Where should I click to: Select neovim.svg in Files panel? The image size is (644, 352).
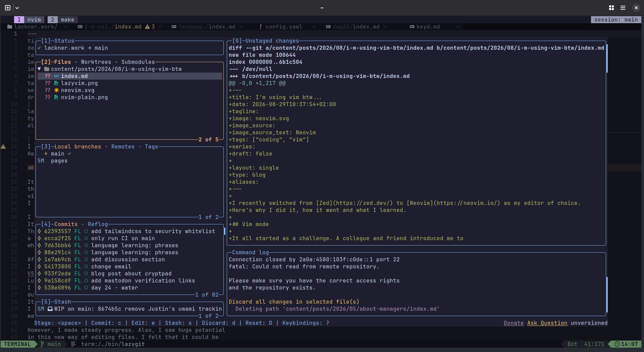[x=130, y=90]
